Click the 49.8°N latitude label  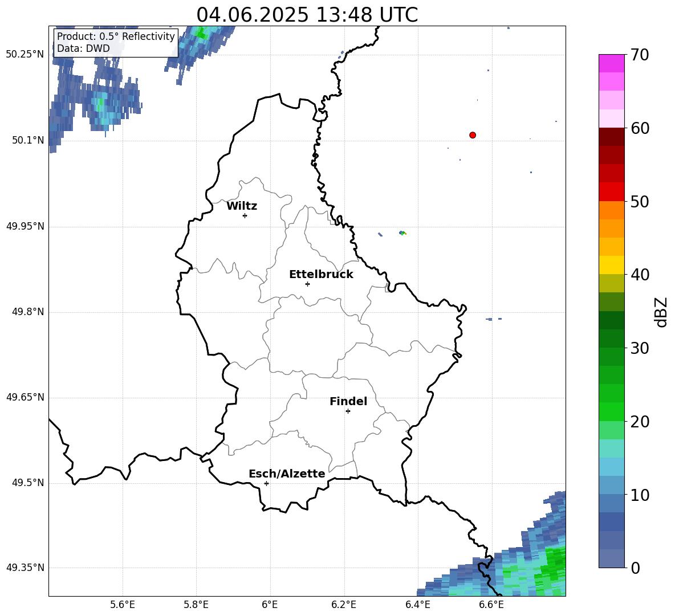pos(28,312)
